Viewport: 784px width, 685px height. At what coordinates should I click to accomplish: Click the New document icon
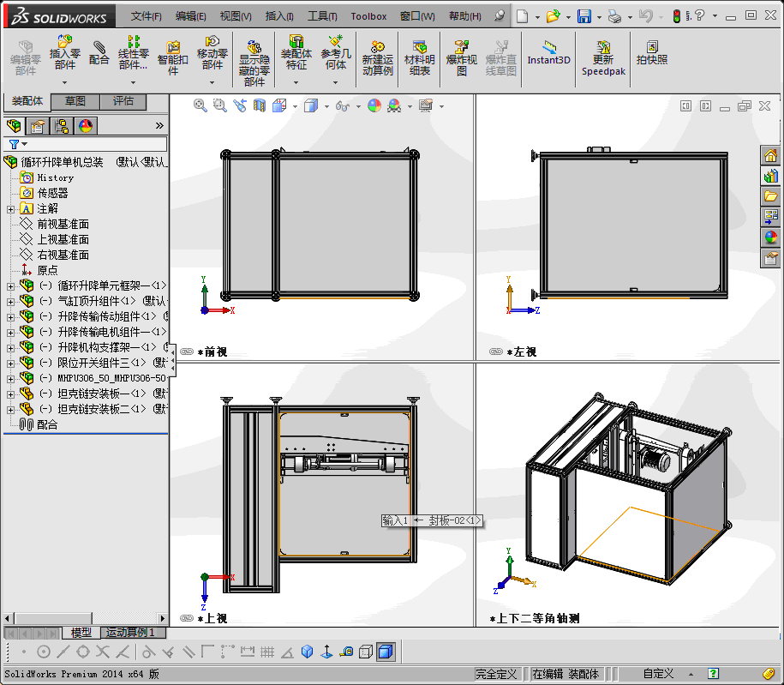[x=522, y=16]
